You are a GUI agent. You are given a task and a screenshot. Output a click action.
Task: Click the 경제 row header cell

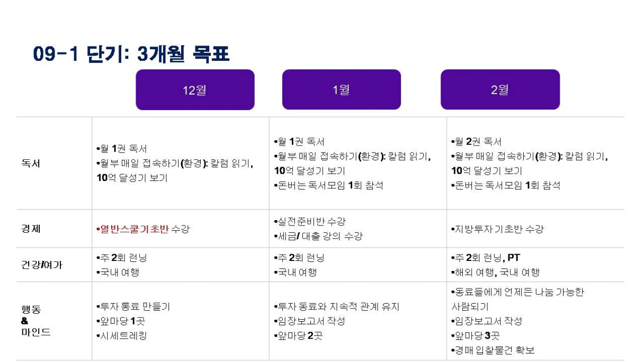pos(31,229)
